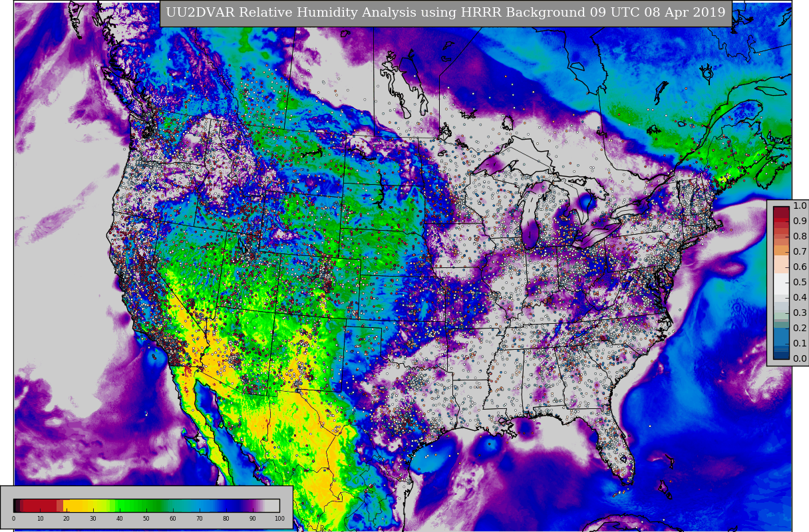Pick the light gray end of the humidity colorbar

[x=273, y=505]
